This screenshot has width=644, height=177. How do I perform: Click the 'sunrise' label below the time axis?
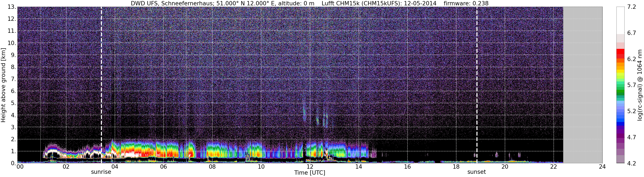pyautogui.click(x=101, y=172)
